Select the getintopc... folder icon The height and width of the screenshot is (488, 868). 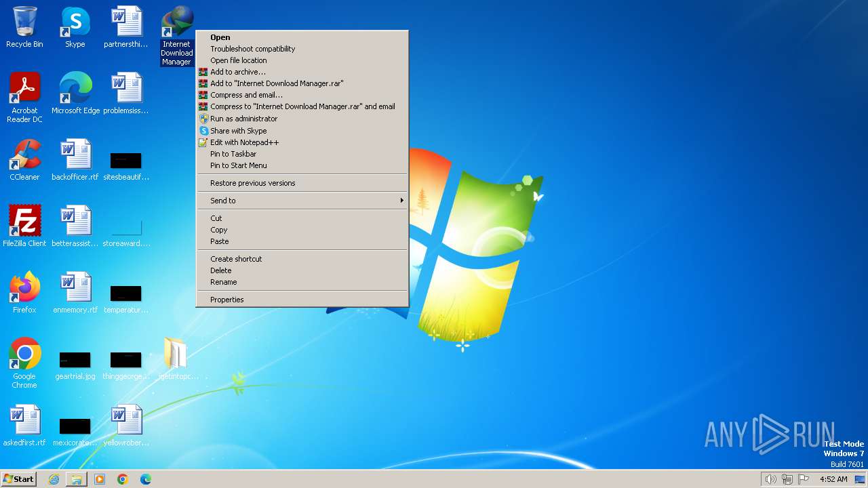point(178,359)
